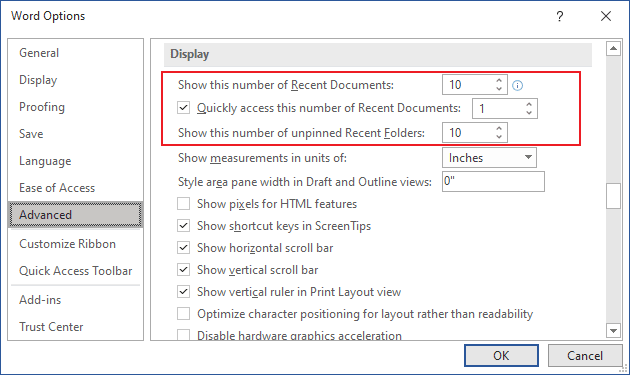Select the Ease of Access category
Viewport: 630px width, 375px height.
tap(75, 188)
